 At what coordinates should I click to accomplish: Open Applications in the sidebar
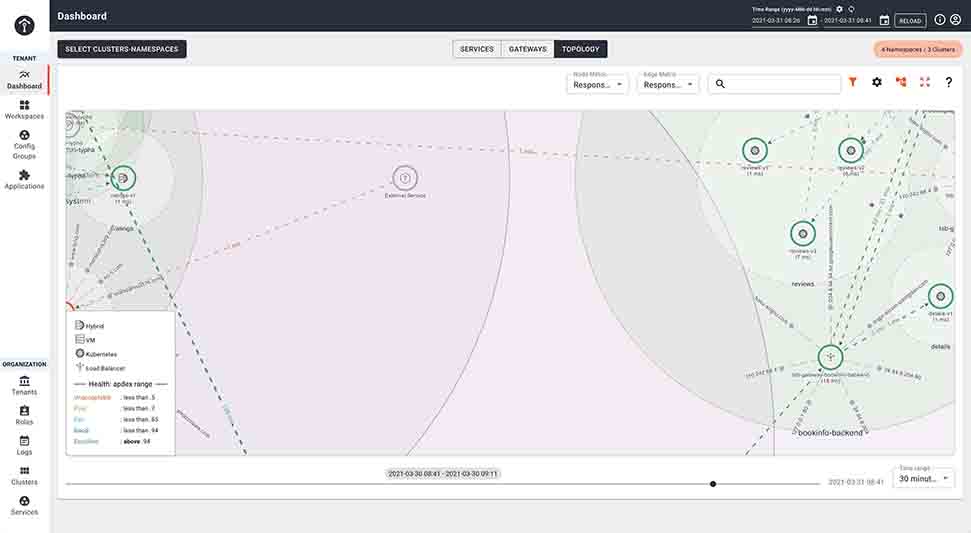point(24,180)
